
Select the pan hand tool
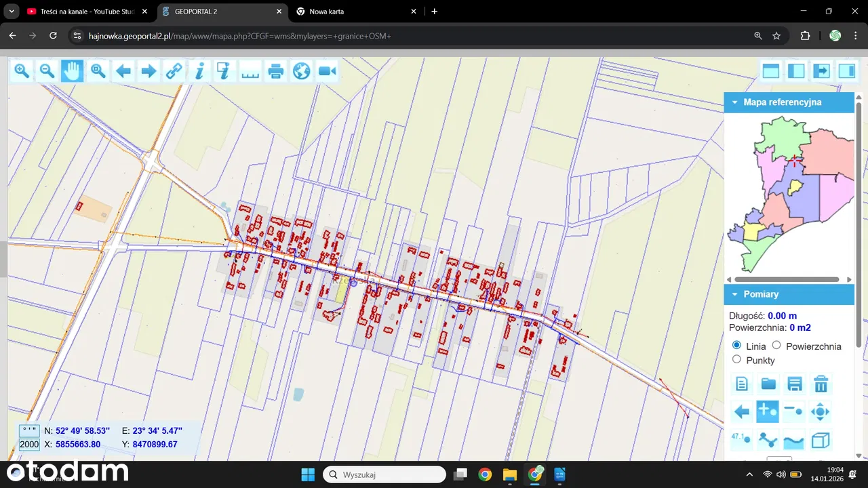(x=72, y=71)
